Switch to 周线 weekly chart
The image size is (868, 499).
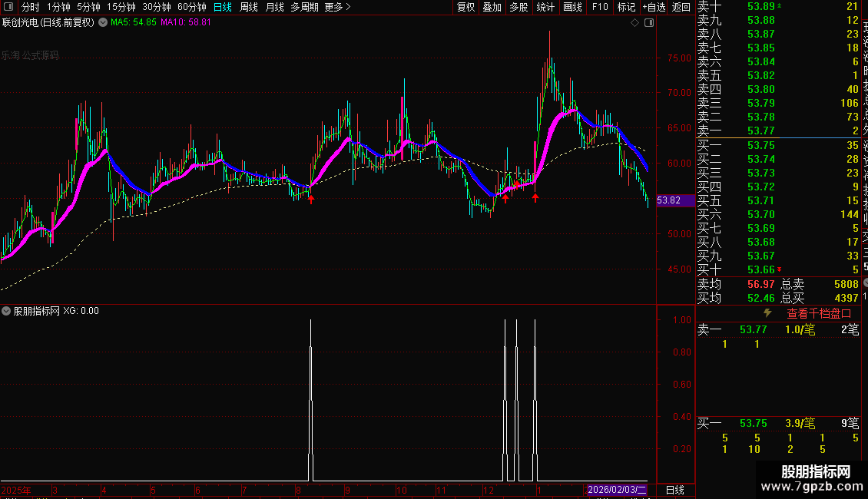click(x=249, y=7)
